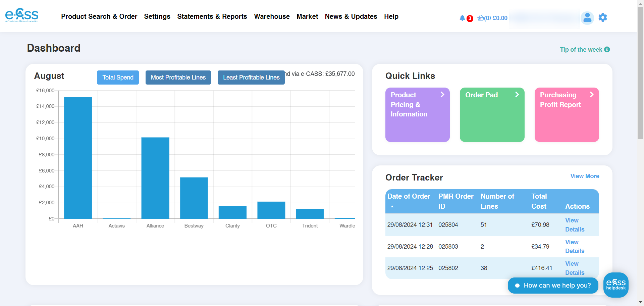Open the shopping basket icon
The height and width of the screenshot is (306, 644).
[481, 18]
